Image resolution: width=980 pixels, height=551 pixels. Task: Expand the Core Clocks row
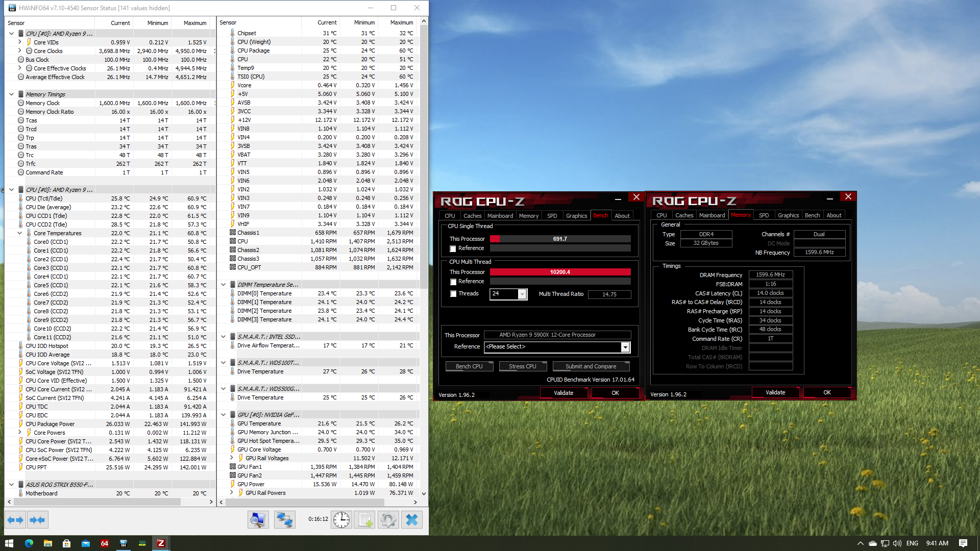click(20, 51)
